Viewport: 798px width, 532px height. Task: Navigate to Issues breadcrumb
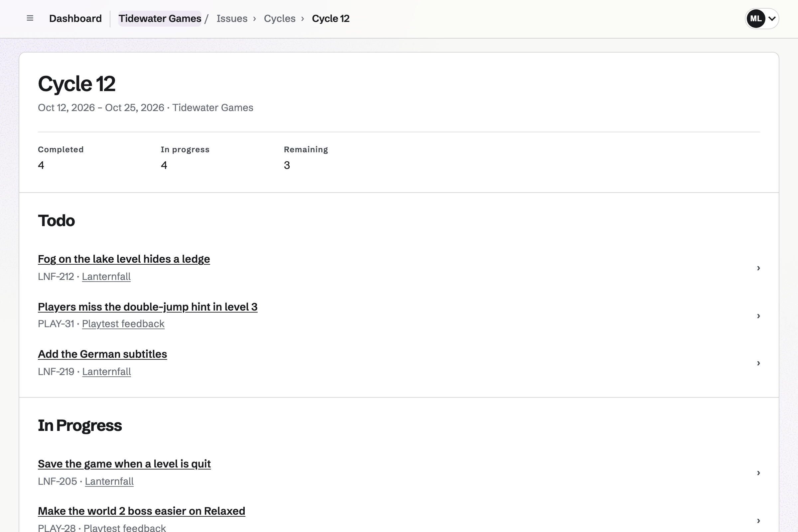(x=232, y=19)
